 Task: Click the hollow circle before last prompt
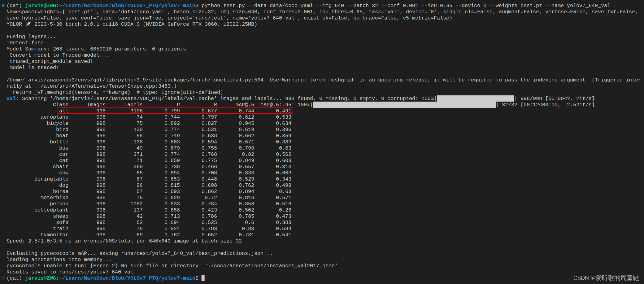[x=3, y=278]
